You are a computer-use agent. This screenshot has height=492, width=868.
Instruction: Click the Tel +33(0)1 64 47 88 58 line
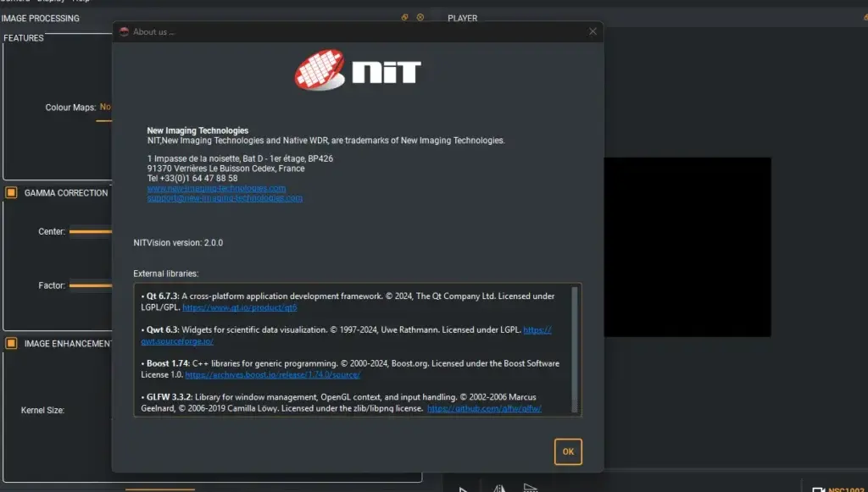[x=192, y=178]
